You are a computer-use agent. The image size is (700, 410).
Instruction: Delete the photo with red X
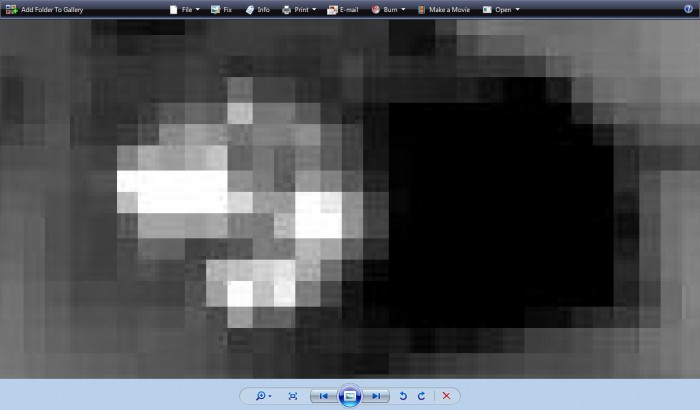tap(446, 396)
